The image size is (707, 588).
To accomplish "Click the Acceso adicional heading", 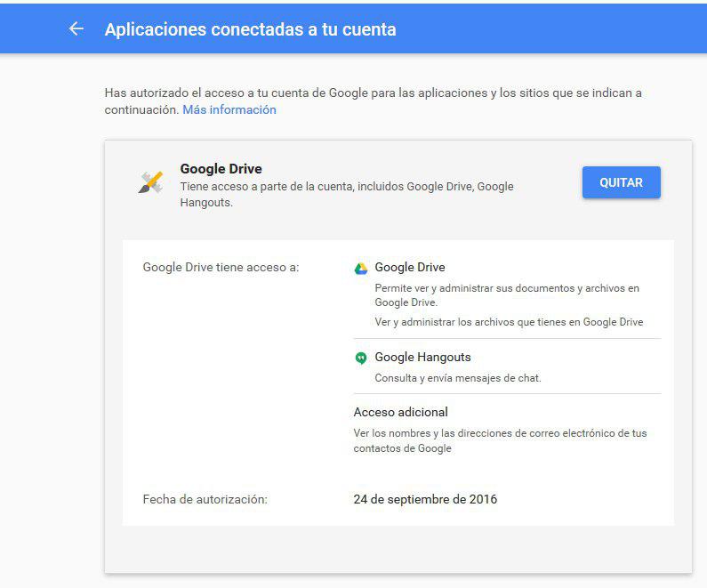I will [400, 412].
